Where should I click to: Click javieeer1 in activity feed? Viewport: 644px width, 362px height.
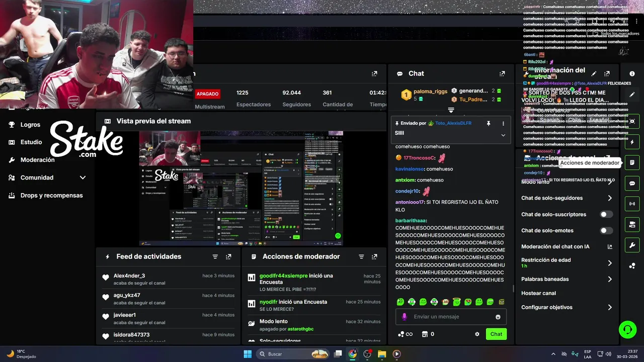[125, 315]
